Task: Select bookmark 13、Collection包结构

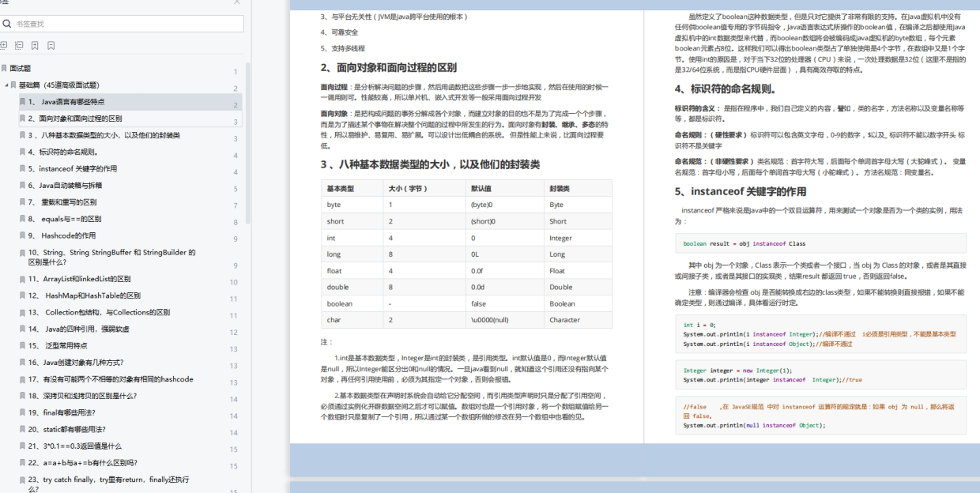Action: coord(100,312)
